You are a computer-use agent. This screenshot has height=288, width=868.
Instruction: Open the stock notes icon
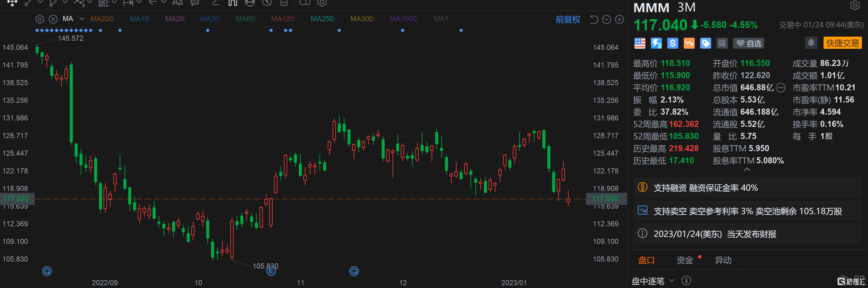tap(722, 43)
